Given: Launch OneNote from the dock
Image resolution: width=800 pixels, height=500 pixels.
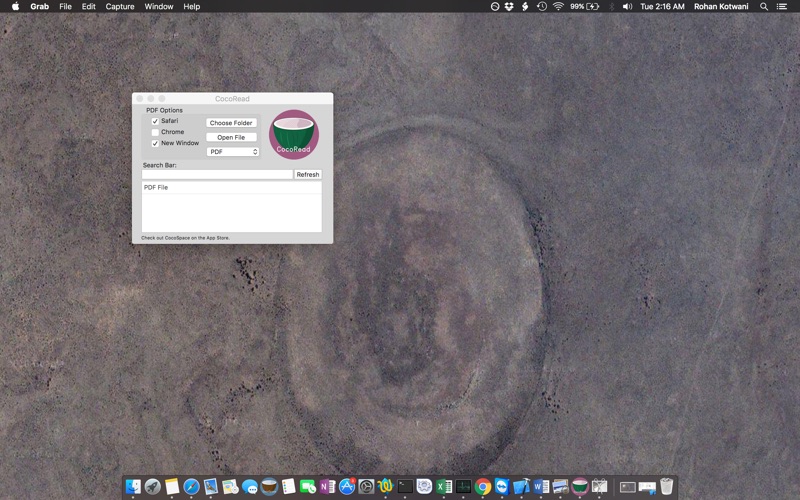Looking at the screenshot, I should click(x=327, y=487).
